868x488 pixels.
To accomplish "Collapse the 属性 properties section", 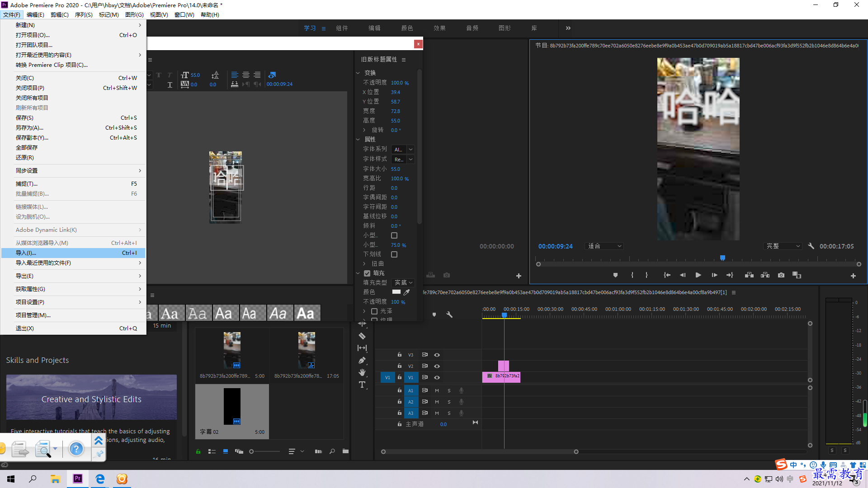I will pyautogui.click(x=358, y=140).
